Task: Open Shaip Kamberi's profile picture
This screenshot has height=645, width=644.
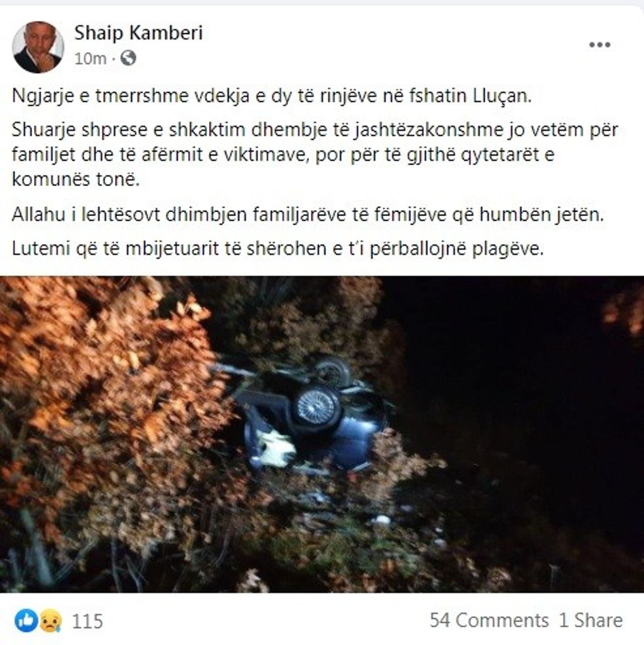Action: [38, 47]
